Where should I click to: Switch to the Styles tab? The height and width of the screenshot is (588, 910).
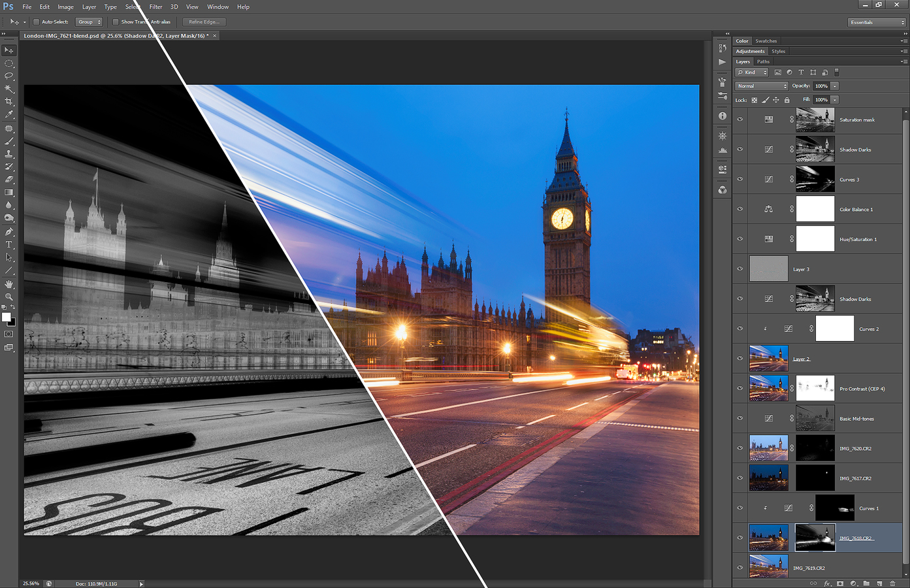[778, 51]
